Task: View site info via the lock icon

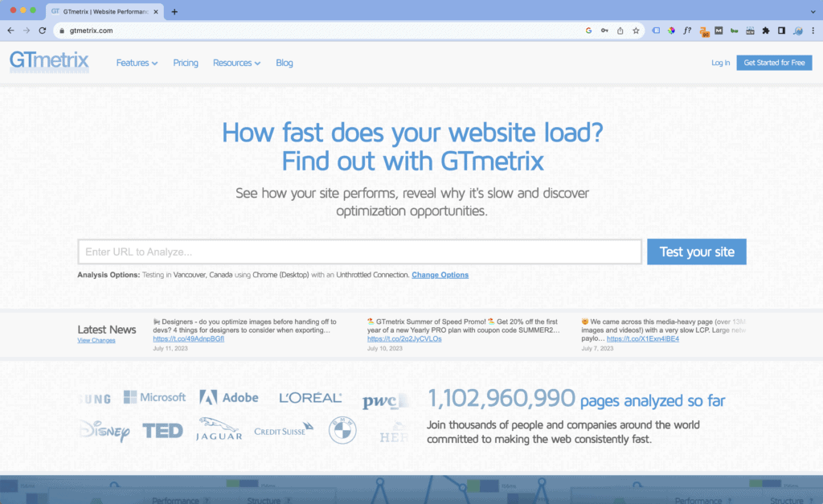Action: coord(62,31)
